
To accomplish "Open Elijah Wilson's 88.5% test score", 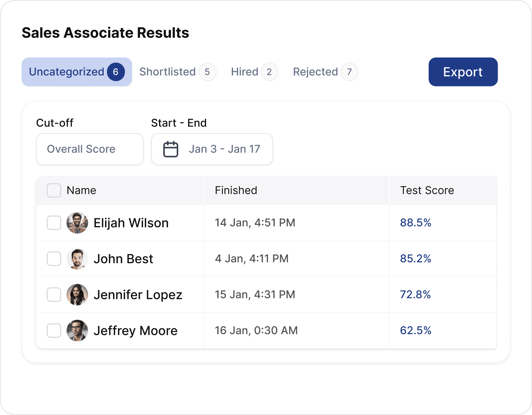I will pos(416,223).
